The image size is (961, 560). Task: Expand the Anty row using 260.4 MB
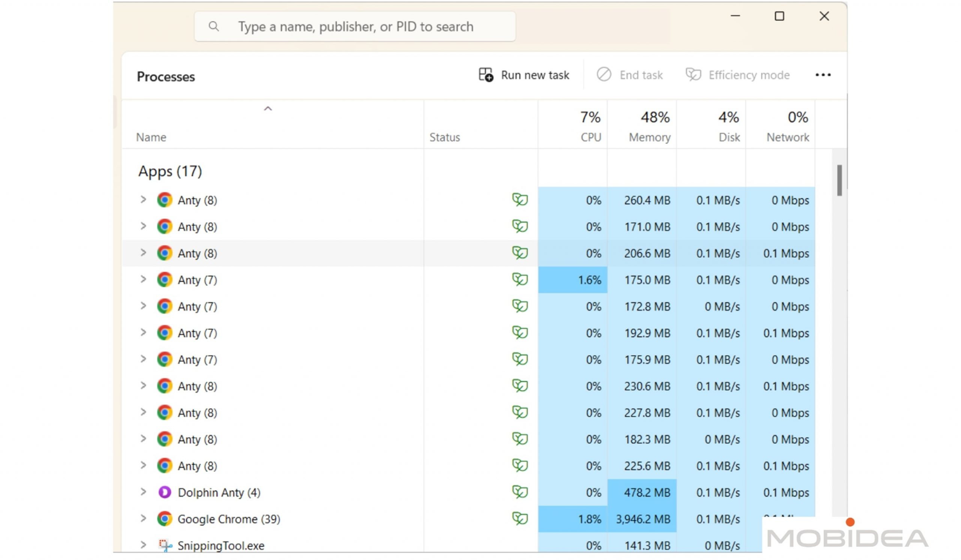coord(143,200)
